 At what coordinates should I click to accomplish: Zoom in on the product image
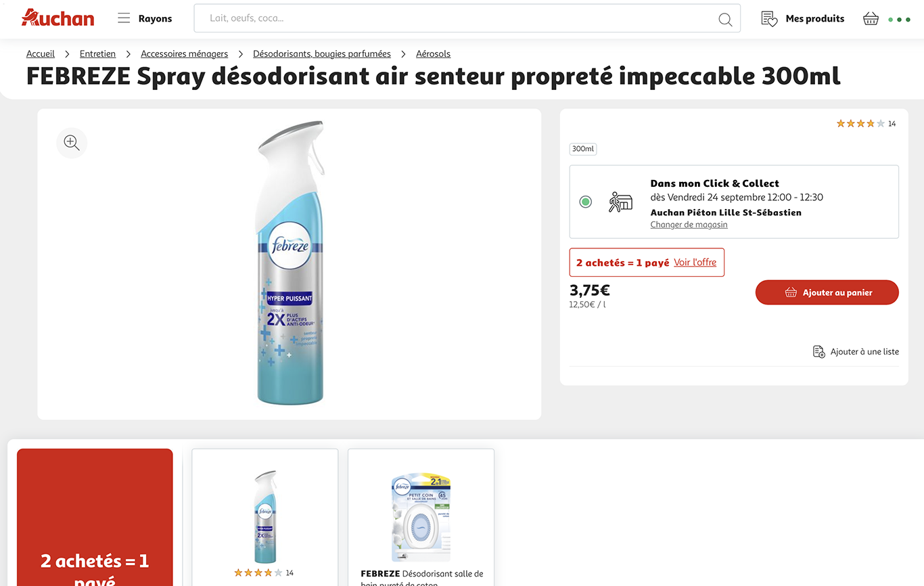[x=72, y=143]
